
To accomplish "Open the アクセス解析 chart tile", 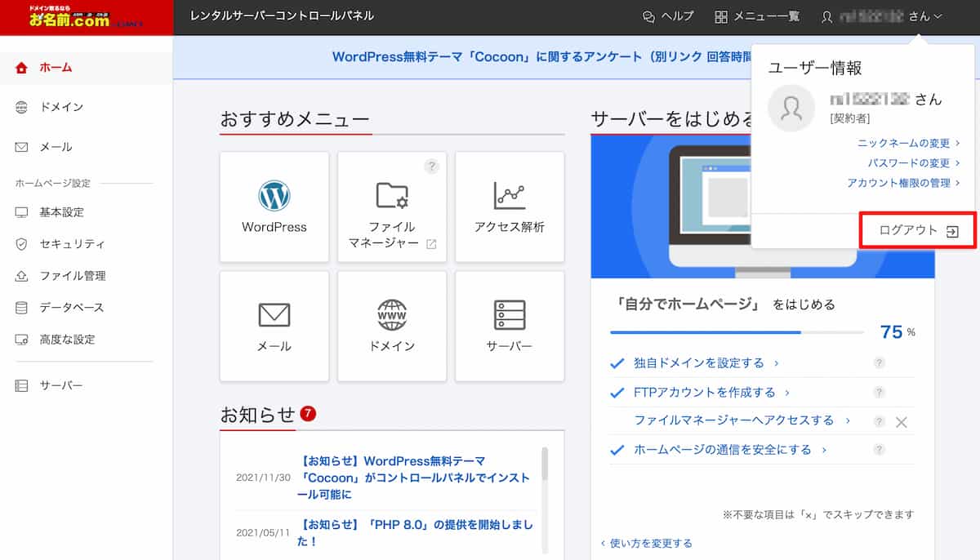I will coord(510,207).
